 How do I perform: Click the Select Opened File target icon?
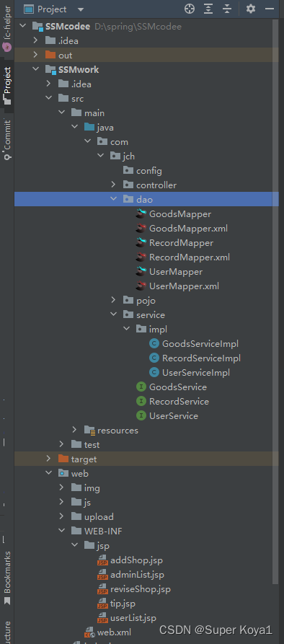(190, 9)
